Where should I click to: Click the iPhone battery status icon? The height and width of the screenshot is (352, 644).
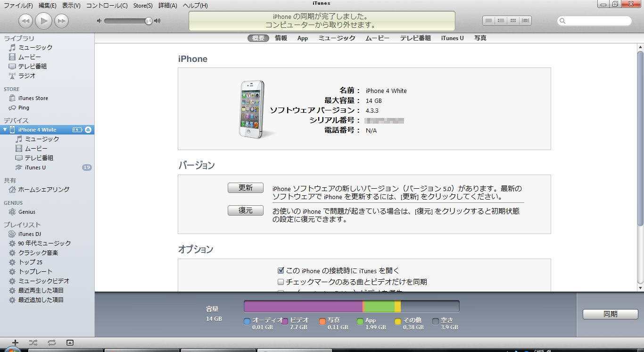(77, 130)
